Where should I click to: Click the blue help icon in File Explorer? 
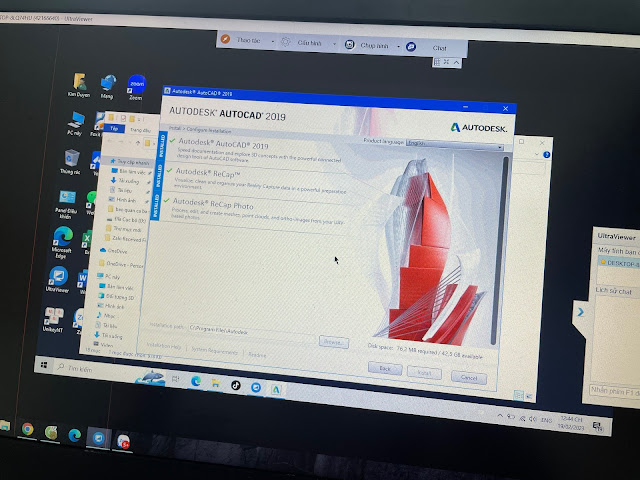point(547,155)
